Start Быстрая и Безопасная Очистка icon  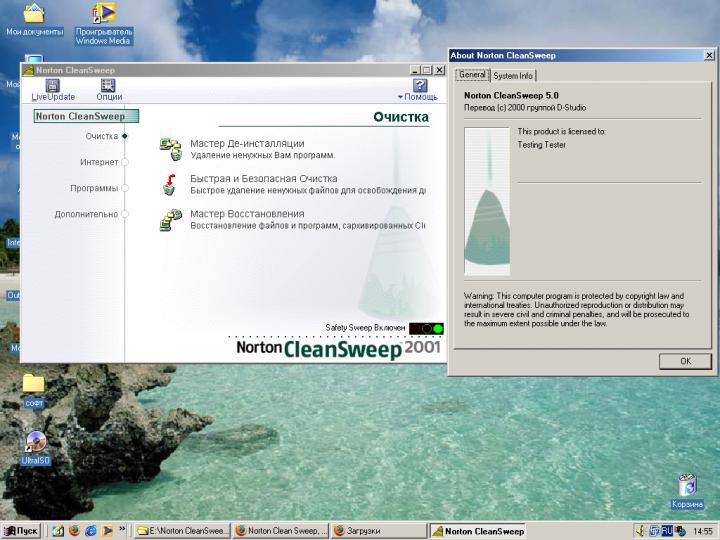(x=169, y=183)
